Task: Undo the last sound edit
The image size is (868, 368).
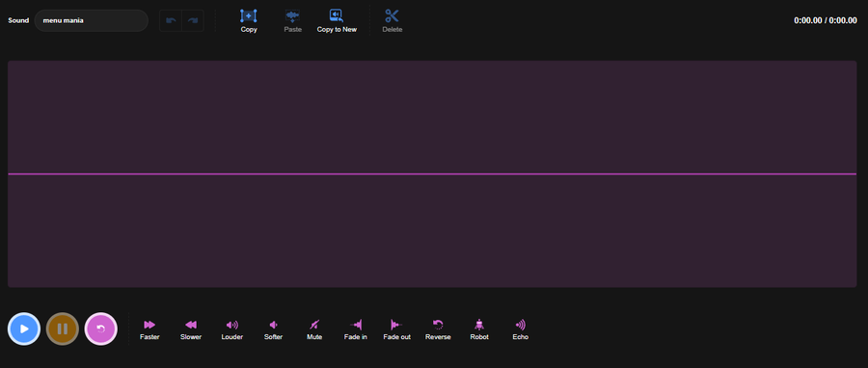Action: click(171, 20)
